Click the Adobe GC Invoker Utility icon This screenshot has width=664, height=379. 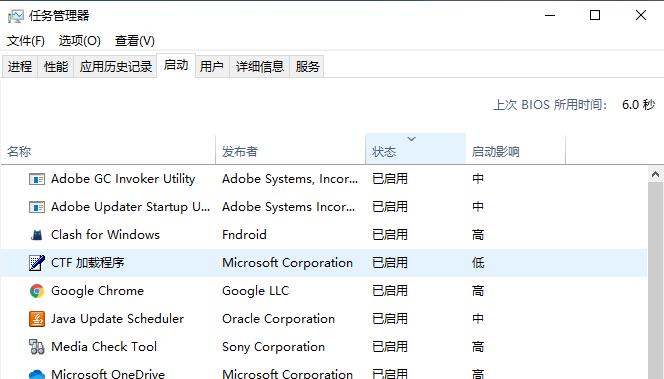tap(37, 179)
